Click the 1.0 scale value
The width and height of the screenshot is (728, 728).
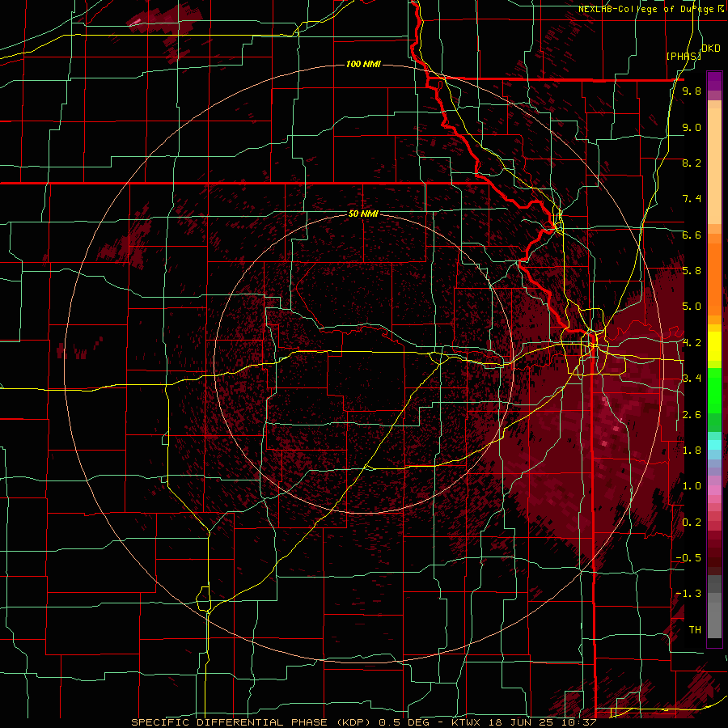(692, 486)
